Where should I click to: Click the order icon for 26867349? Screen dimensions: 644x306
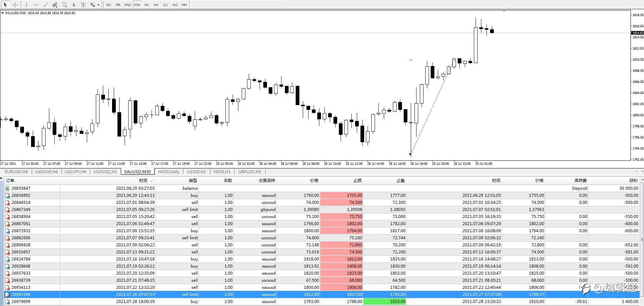7,210
